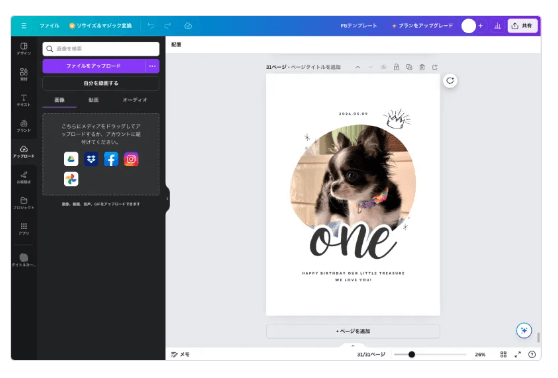The height and width of the screenshot is (378, 558).
Task: Click the round refresh icon beside canvas
Action: pos(450,80)
